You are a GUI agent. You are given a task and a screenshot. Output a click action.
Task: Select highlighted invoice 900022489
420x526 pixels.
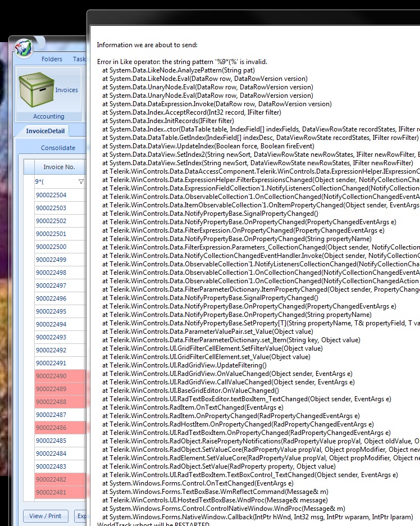tap(60, 389)
